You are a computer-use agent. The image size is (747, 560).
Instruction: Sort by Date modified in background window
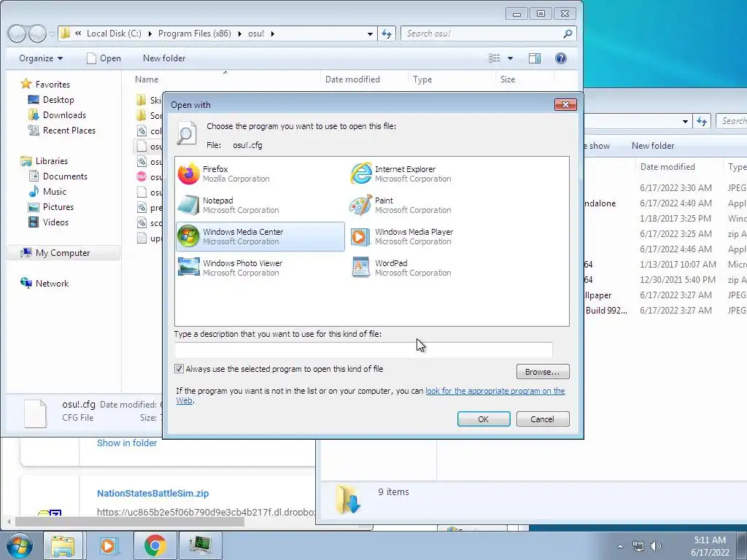point(667,167)
